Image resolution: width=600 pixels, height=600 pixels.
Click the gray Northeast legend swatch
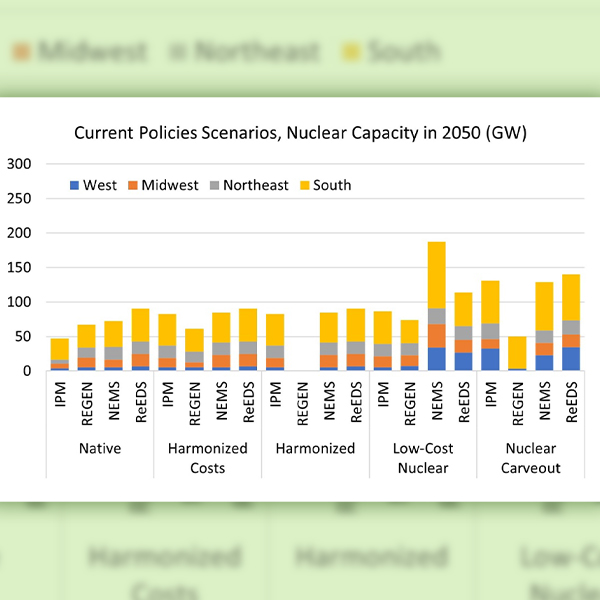click(x=214, y=185)
